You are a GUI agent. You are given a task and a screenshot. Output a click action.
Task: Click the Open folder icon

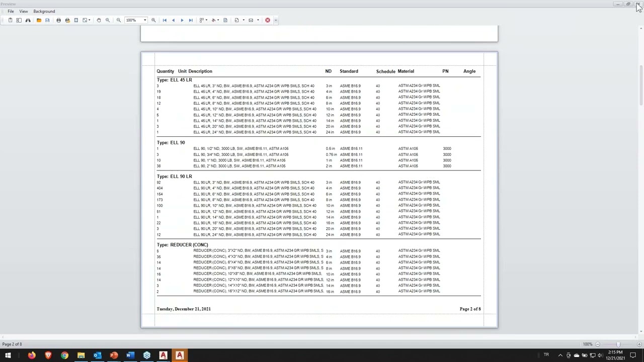(39, 20)
